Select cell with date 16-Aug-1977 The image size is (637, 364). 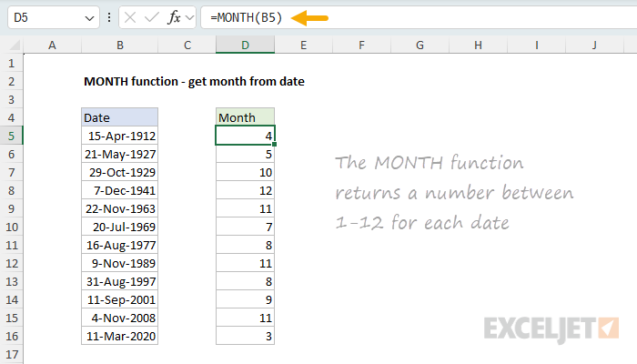click(120, 245)
